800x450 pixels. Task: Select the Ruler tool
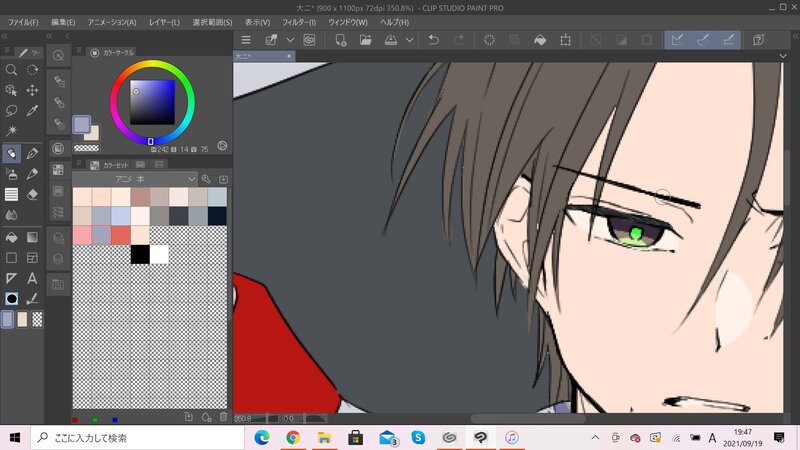11,278
